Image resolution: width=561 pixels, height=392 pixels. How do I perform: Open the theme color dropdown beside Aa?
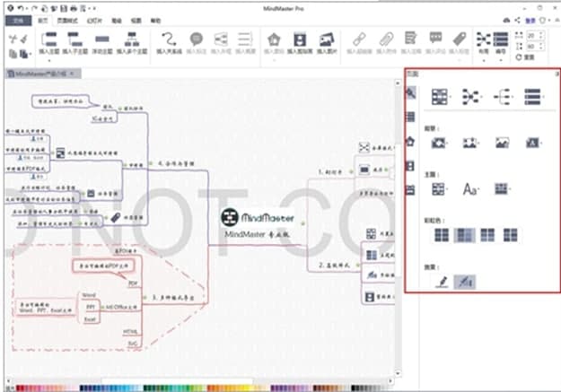click(503, 188)
